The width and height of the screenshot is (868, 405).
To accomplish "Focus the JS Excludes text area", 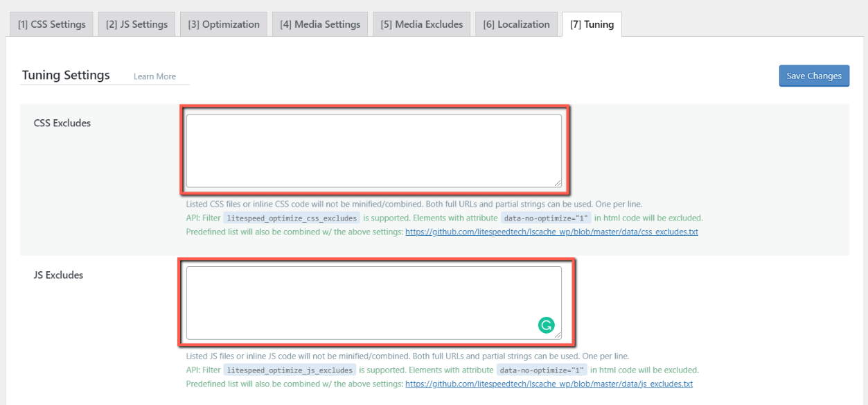I will (x=374, y=303).
